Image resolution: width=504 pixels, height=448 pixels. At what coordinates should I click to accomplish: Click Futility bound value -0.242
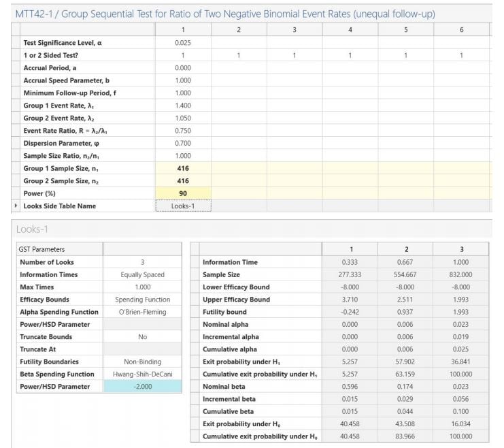(350, 312)
